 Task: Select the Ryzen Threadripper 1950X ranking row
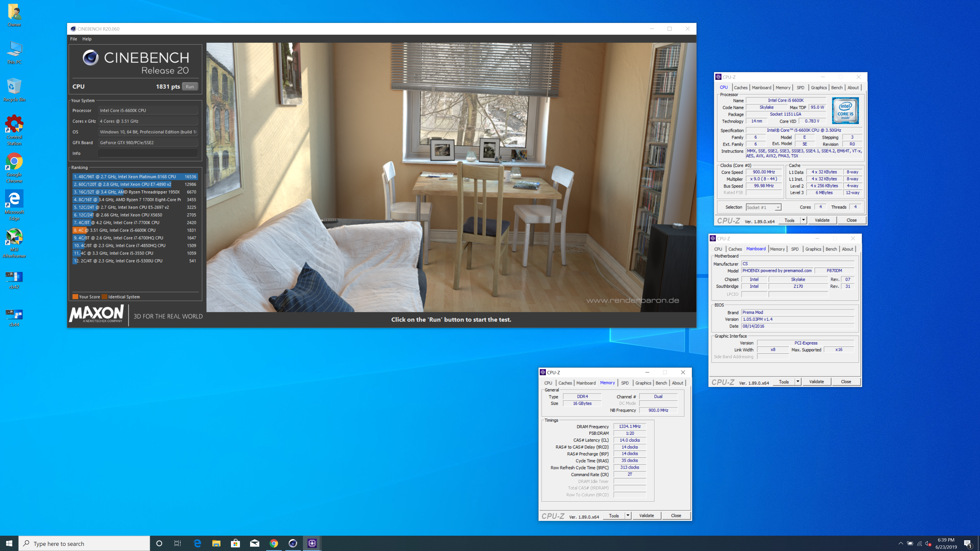tap(135, 192)
